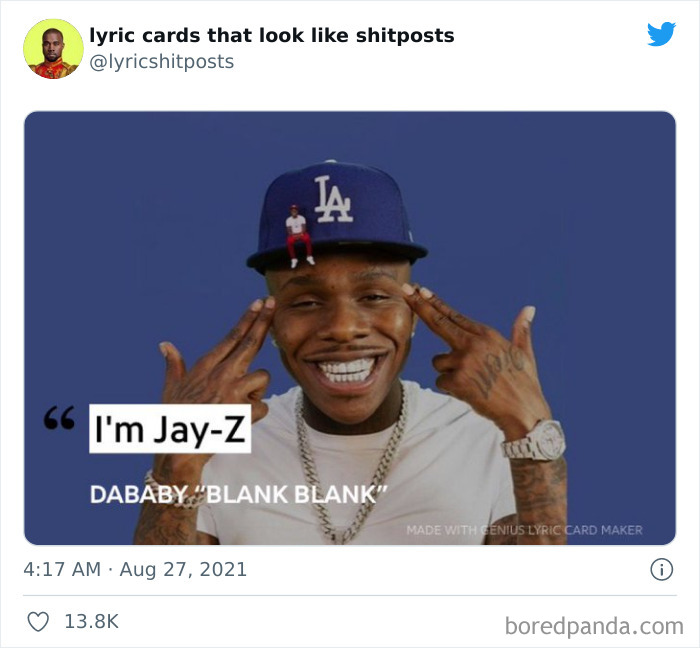Open the tweet info icon

[x=661, y=569]
